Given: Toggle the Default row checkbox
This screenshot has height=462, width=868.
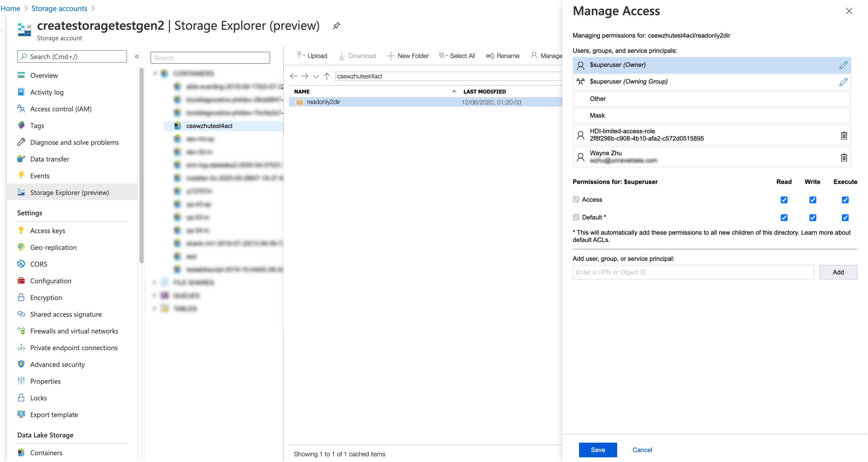Looking at the screenshot, I should click(576, 217).
